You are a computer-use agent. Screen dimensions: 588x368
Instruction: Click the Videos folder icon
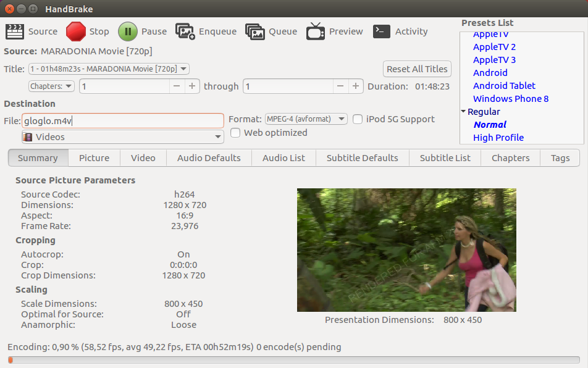[x=27, y=137]
